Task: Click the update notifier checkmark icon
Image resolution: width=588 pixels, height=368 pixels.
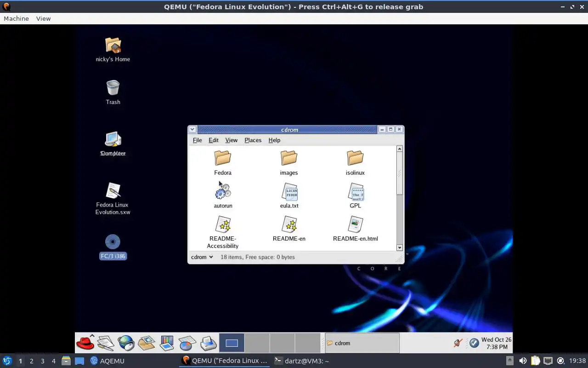Action: pyautogui.click(x=474, y=343)
